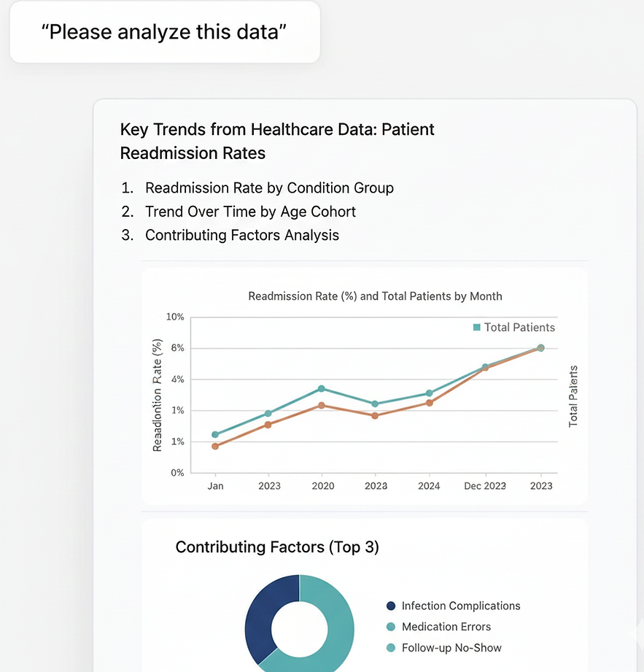Image resolution: width=644 pixels, height=672 pixels.
Task: Click the Infection Complications legend dot
Action: pyautogui.click(x=391, y=606)
